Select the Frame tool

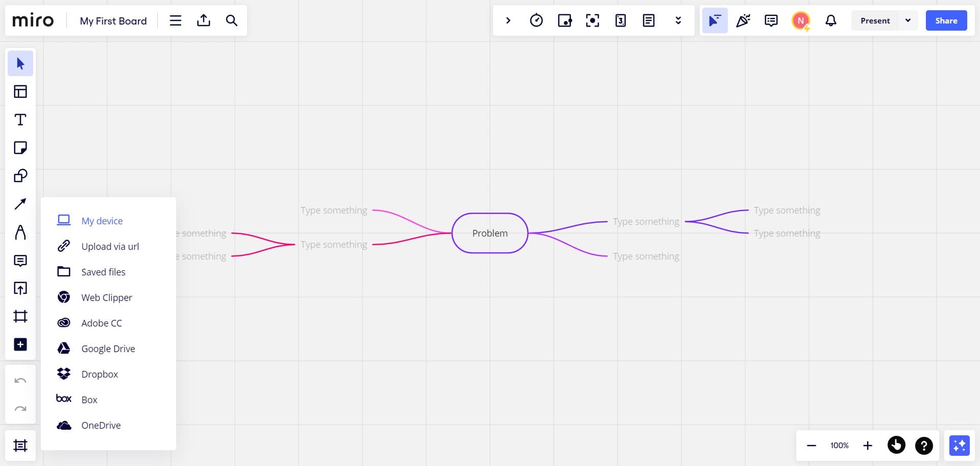click(x=20, y=316)
